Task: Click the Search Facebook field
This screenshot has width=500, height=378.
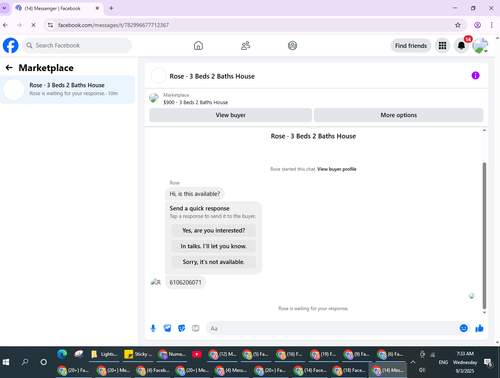Action: pyautogui.click(x=77, y=45)
